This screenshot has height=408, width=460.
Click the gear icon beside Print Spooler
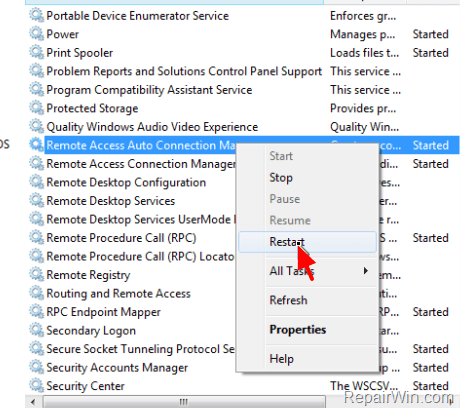(x=36, y=53)
